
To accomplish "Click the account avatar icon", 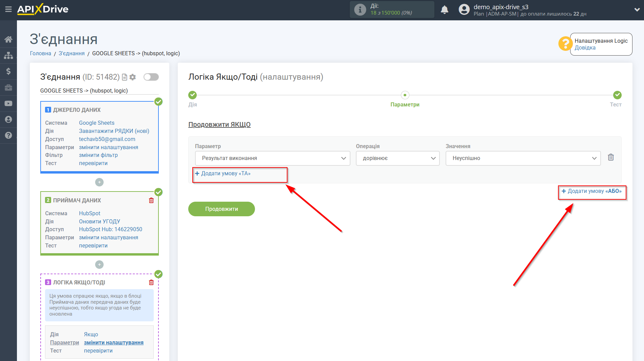I will point(464,9).
